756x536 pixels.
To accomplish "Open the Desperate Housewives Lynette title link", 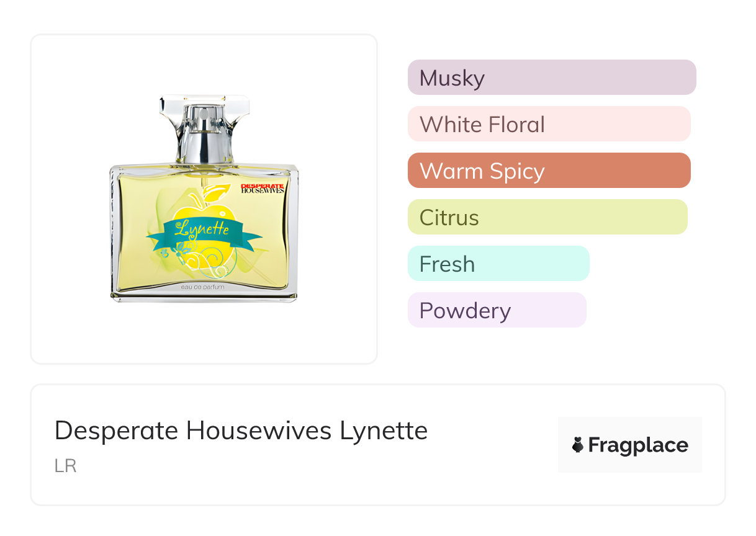I will 241,431.
